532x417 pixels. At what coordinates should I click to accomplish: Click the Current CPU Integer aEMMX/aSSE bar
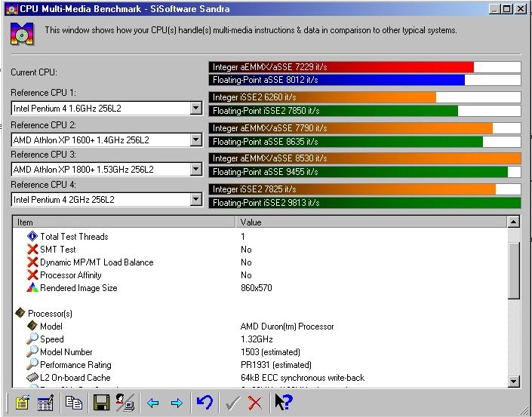(342, 67)
